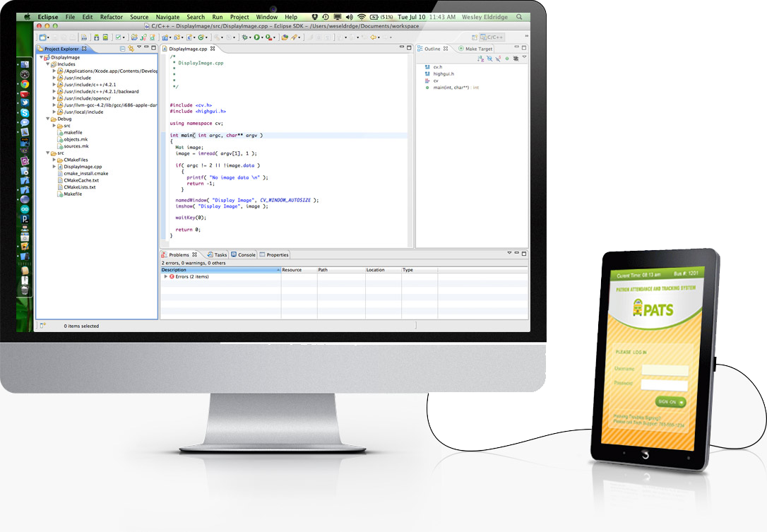
Task: Click the green Run toolbar button
Action: click(256, 37)
